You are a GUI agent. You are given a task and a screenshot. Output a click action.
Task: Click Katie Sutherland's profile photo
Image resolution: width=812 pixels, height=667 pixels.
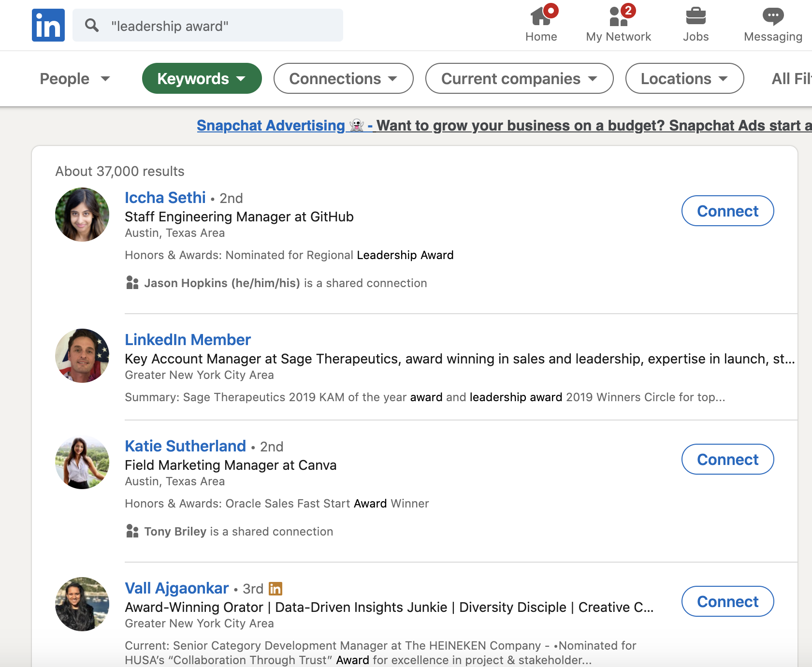82,462
